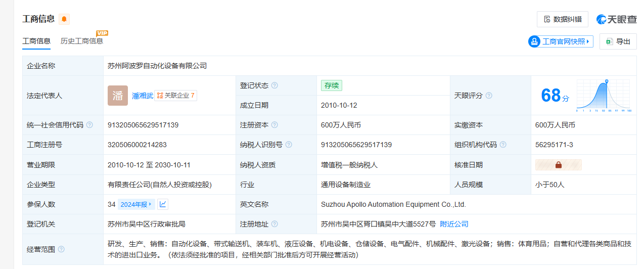Image resolution: width=644 pixels, height=269 pixels.
Task: Click the question icon beside 组织机构代码
Action: 503,145
